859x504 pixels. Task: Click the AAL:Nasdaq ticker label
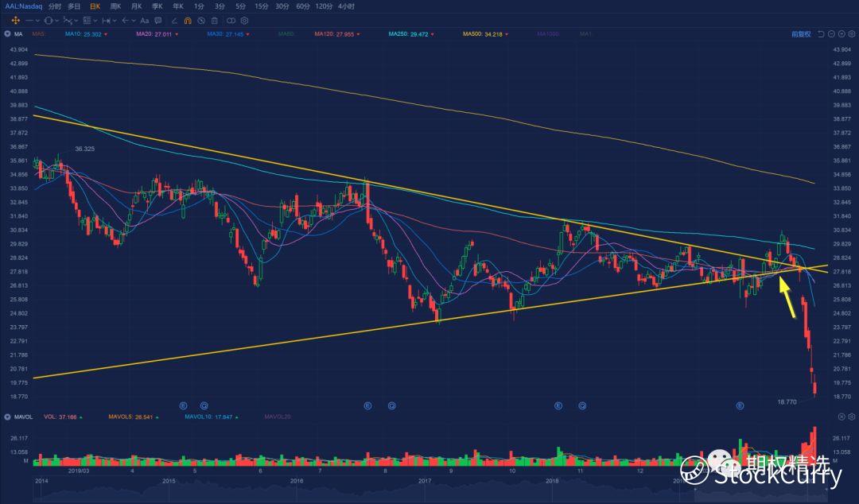tap(24, 6)
